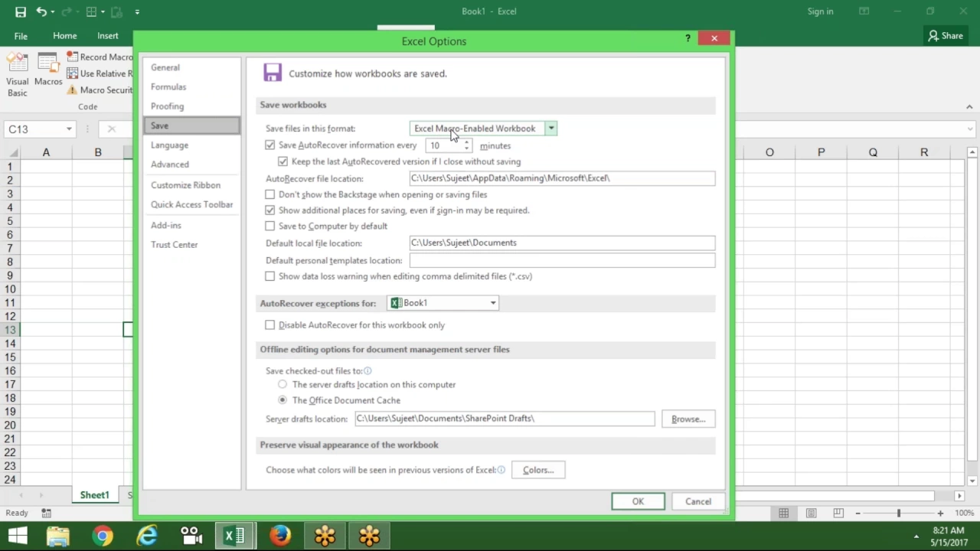Switch to the Insert ribbon tab
The width and height of the screenshot is (980, 551).
[108, 36]
